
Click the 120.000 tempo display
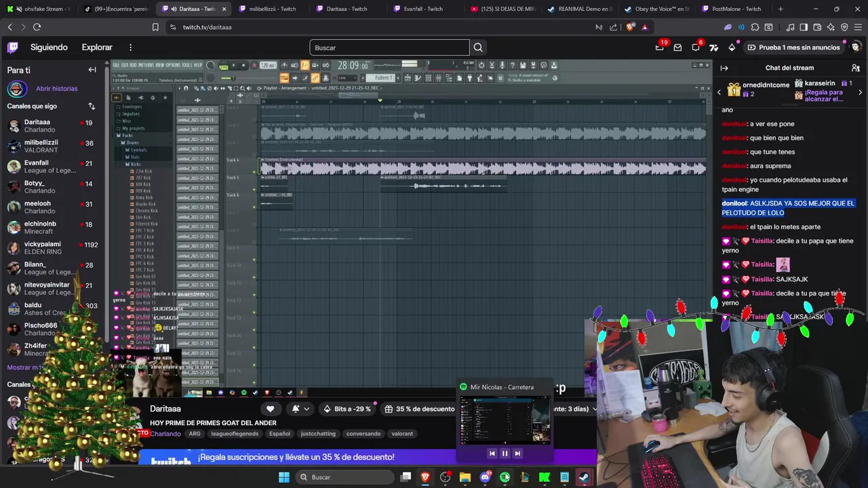point(268,65)
